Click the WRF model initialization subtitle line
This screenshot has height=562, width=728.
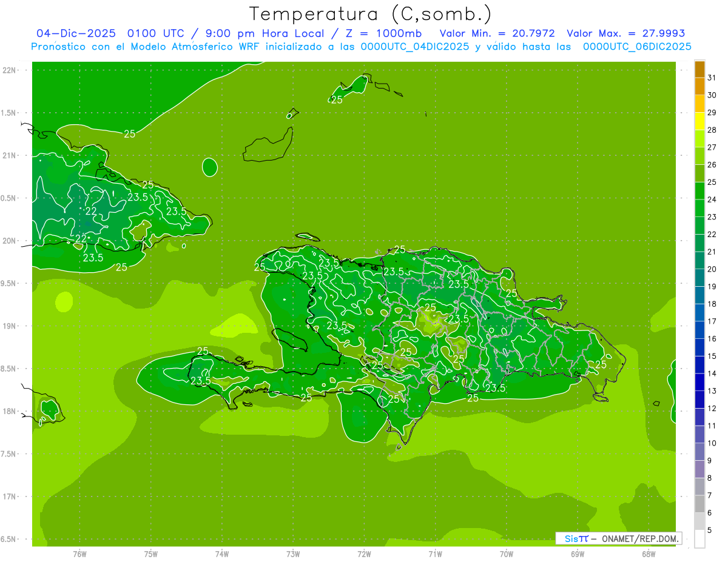(x=361, y=47)
